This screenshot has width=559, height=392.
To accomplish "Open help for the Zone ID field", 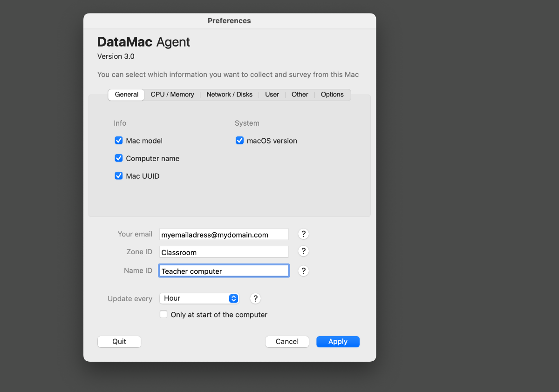I will (303, 251).
